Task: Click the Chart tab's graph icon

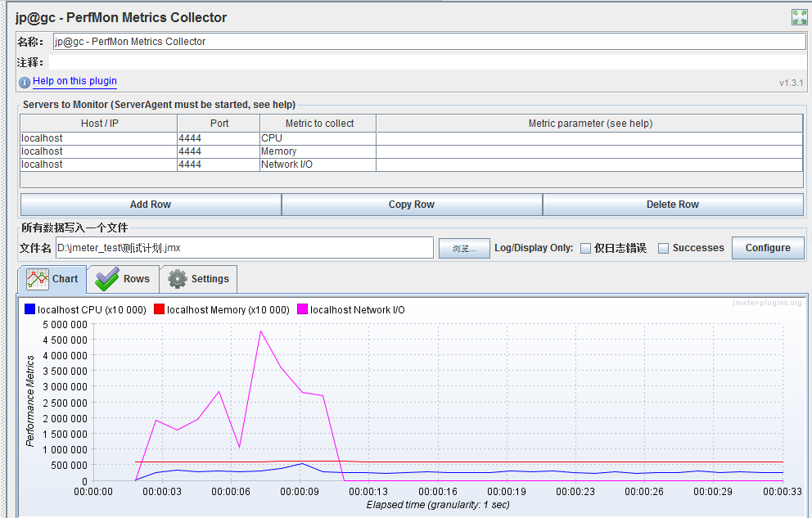Action: click(38, 279)
